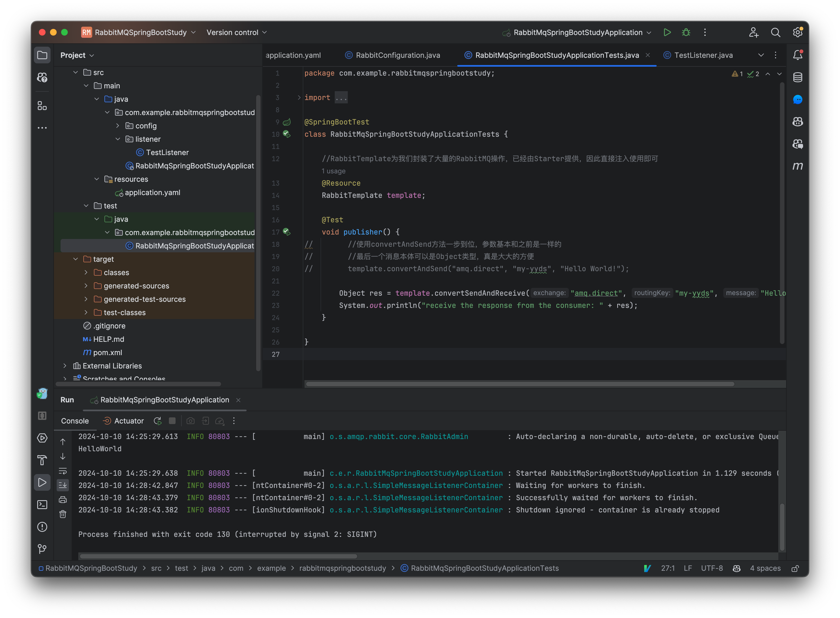Collapse the target folder in Project tree
Screen dimensions: 840x618
76,259
